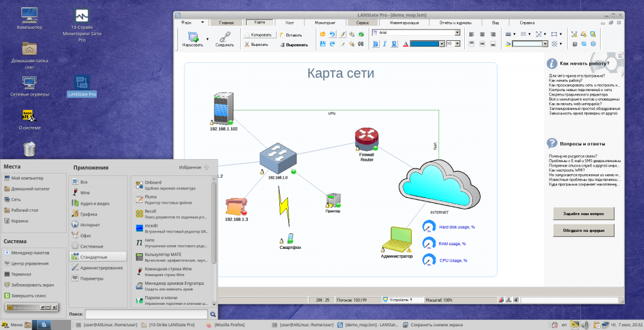Align text right in toolbar
The image size is (644, 330).
point(493,35)
